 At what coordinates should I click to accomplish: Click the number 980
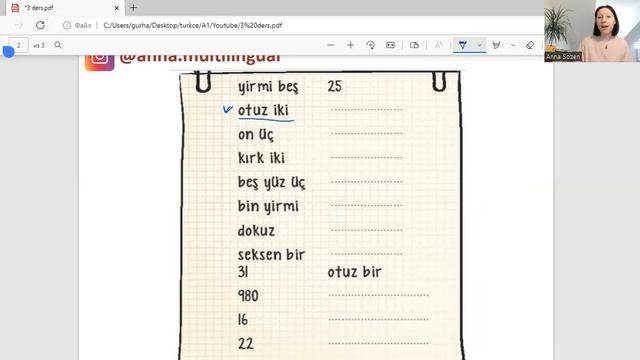(248, 296)
